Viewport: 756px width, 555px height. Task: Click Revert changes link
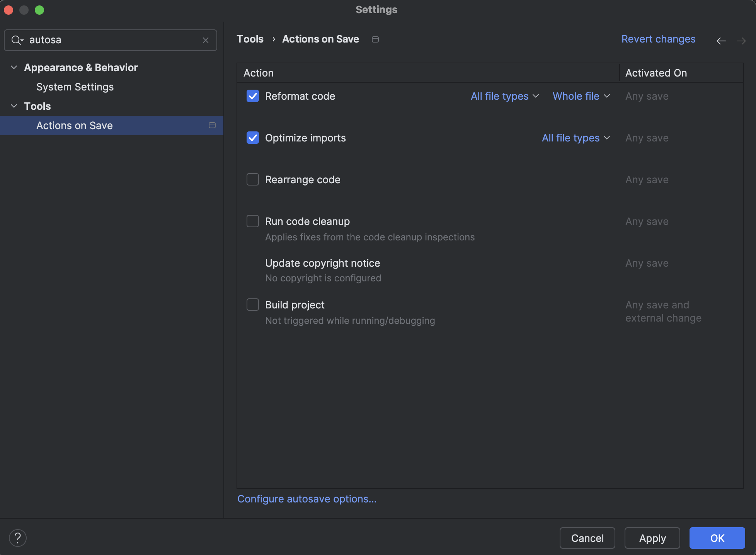pos(659,39)
